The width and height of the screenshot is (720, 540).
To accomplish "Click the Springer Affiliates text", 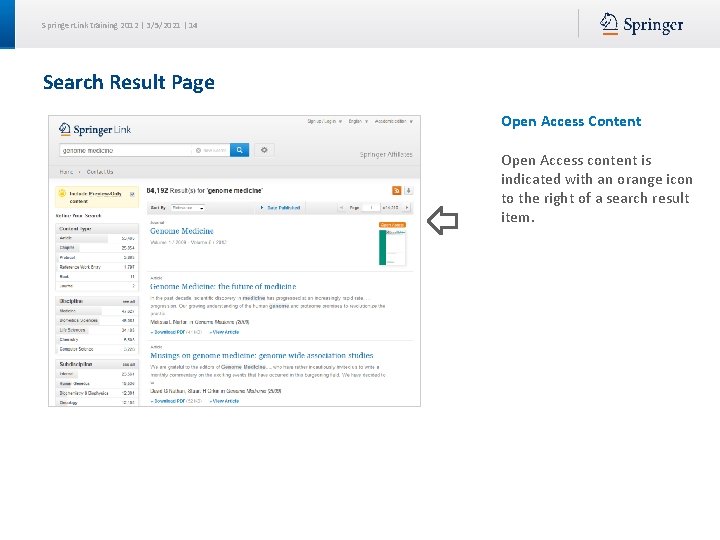I will point(386,155).
